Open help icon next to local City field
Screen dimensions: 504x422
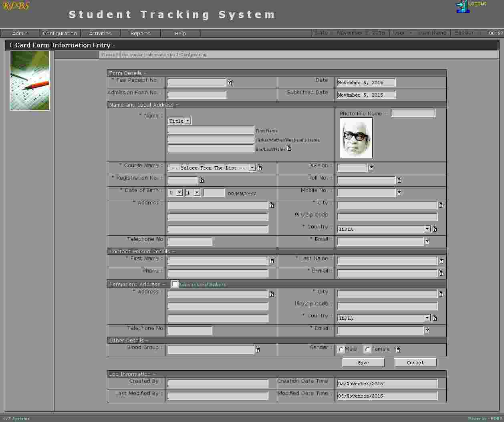click(x=441, y=205)
